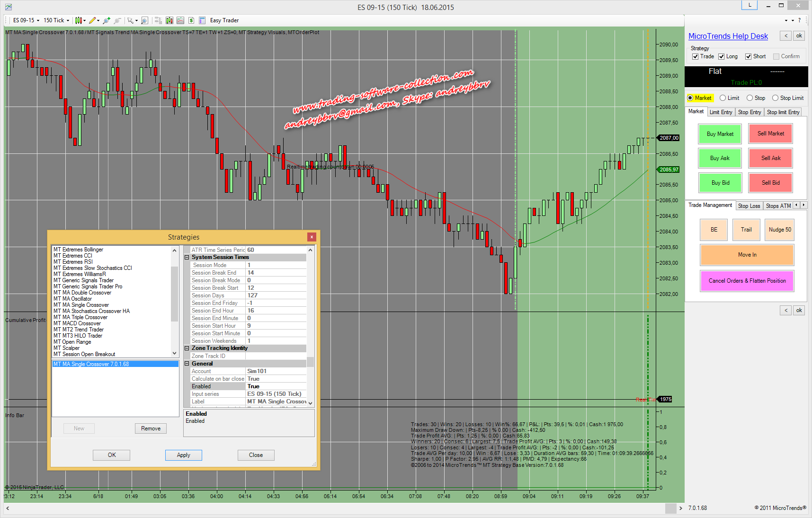The height and width of the screenshot is (518, 812).
Task: Click the zoom frame magnifier icon
Action: pyautogui.click(x=145, y=20)
